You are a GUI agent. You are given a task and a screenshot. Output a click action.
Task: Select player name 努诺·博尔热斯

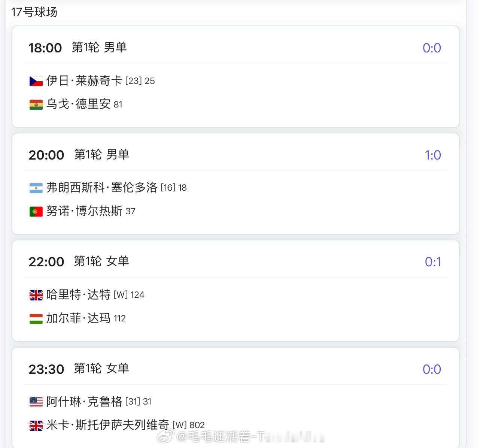84,211
